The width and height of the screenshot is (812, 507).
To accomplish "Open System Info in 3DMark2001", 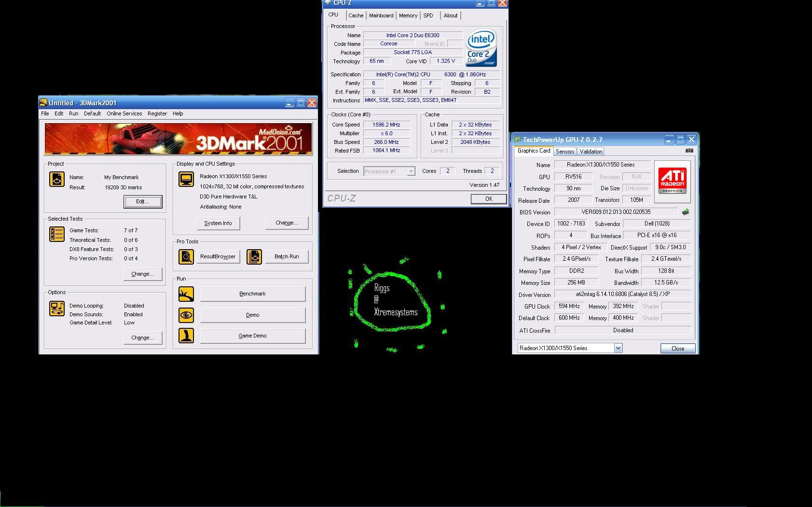I will coord(218,223).
